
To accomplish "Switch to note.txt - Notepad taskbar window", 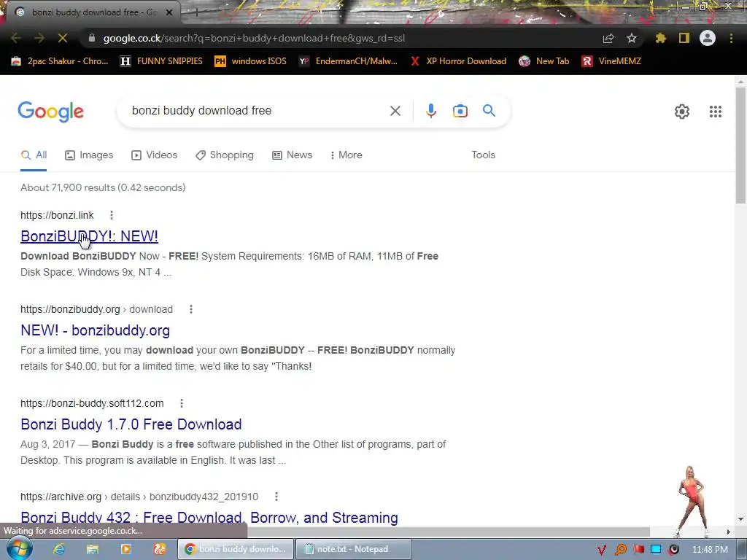I will pos(353,549).
